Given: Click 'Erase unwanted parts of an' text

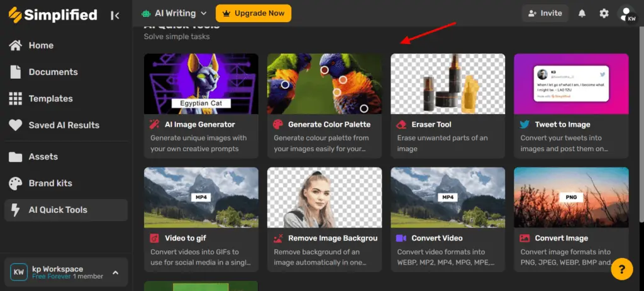Looking at the screenshot, I should click(442, 138).
